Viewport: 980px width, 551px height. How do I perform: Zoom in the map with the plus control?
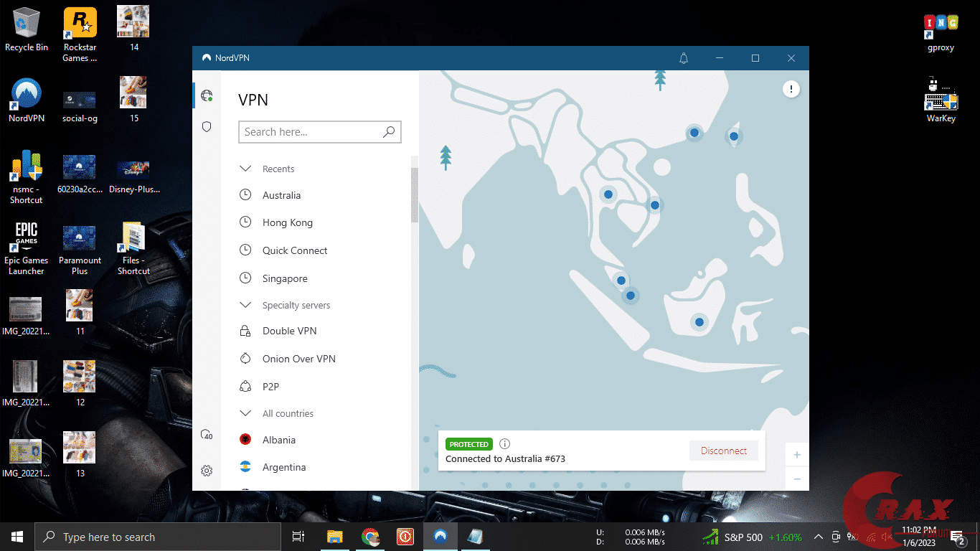point(796,454)
